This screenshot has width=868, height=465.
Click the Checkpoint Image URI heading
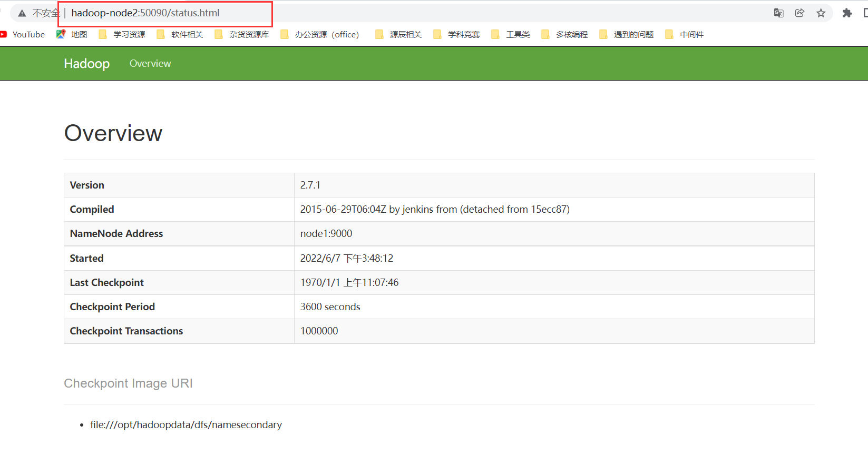click(129, 383)
